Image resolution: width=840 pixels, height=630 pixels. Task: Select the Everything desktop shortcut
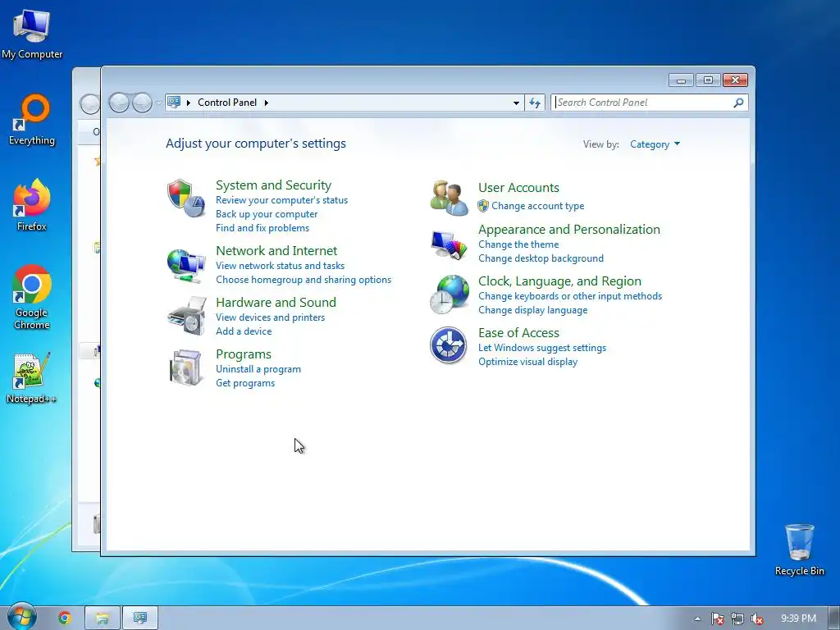32,120
